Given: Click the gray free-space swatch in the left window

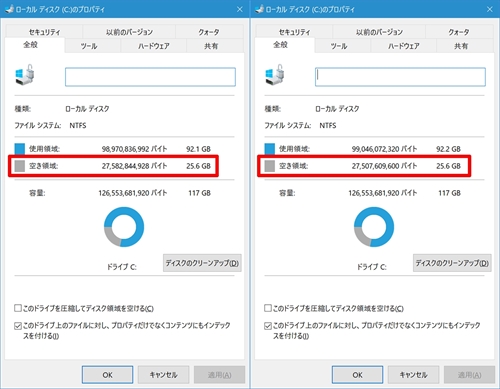Looking at the screenshot, I should point(20,166).
